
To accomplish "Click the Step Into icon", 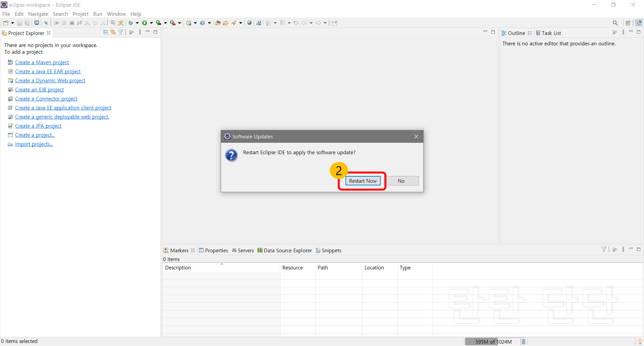I will tap(87, 23).
